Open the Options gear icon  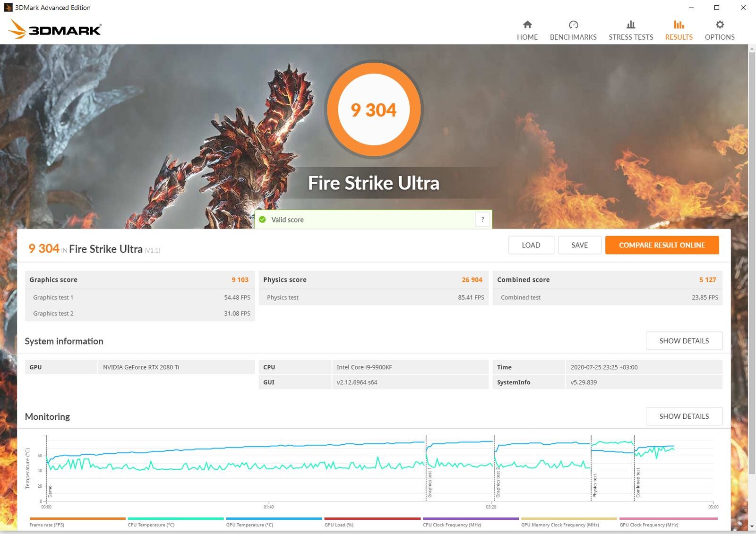tap(720, 25)
